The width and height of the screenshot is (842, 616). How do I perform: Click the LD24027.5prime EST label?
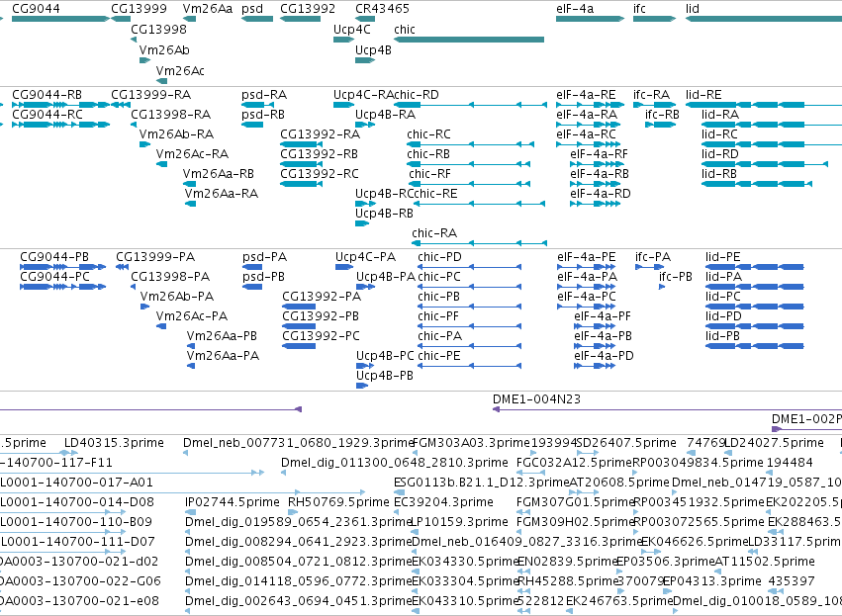pyautogui.click(x=774, y=443)
